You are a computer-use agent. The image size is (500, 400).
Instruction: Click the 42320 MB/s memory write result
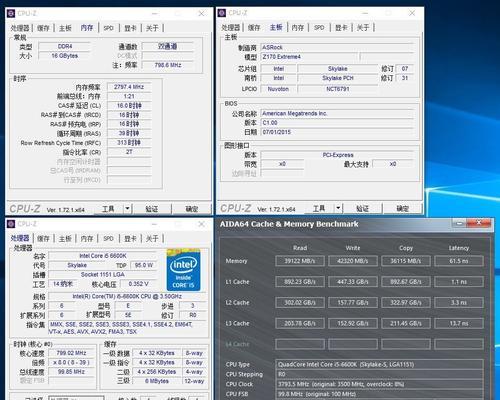[x=353, y=261]
